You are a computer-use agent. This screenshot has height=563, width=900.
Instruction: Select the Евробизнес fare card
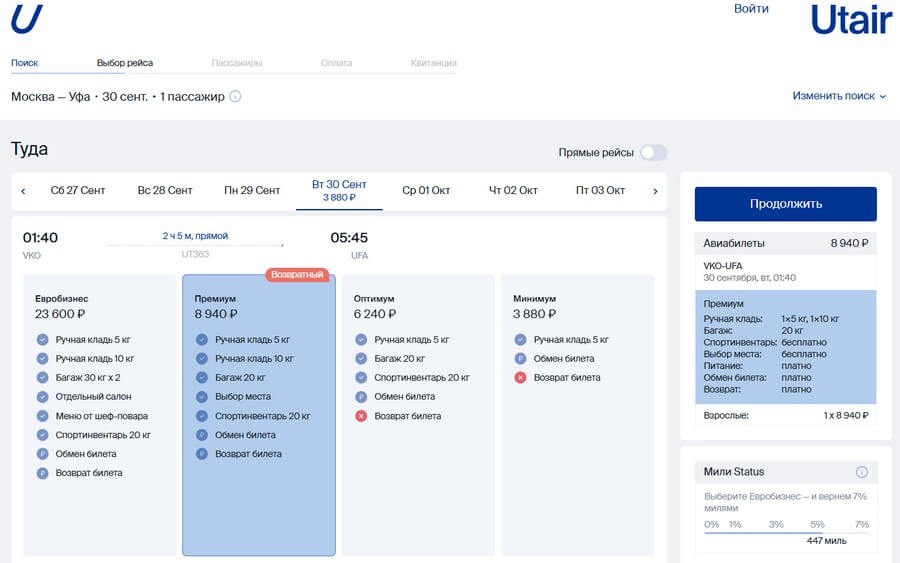tap(99, 415)
